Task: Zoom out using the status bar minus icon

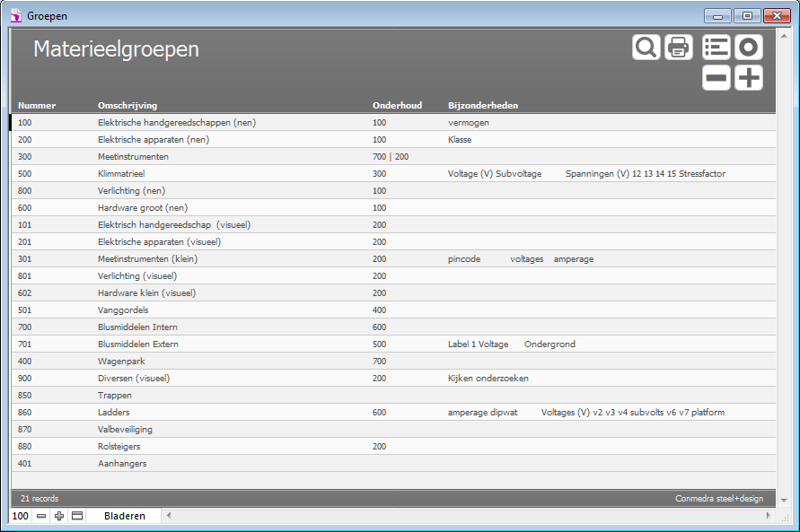Action: point(41,517)
